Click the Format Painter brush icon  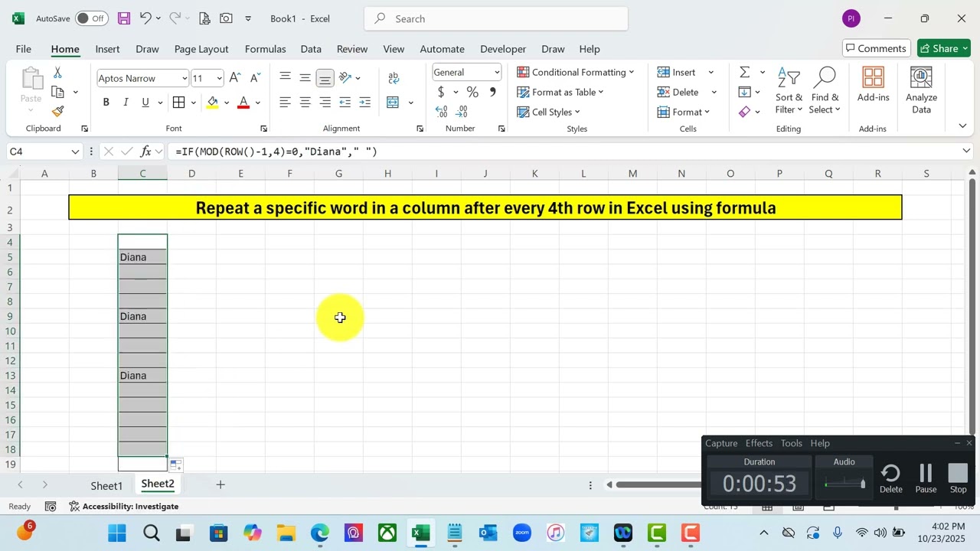(57, 112)
